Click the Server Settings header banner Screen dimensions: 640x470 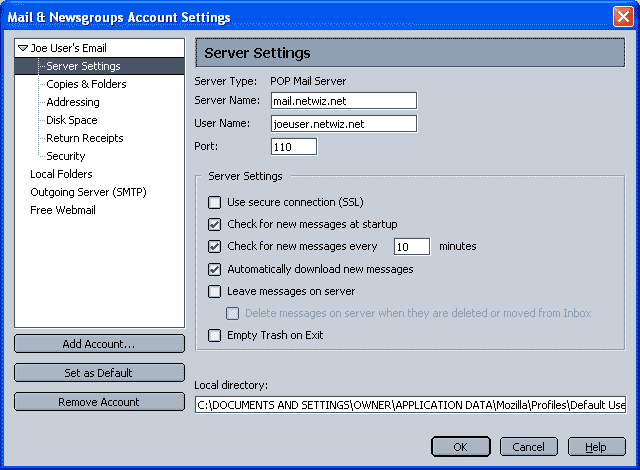[410, 53]
